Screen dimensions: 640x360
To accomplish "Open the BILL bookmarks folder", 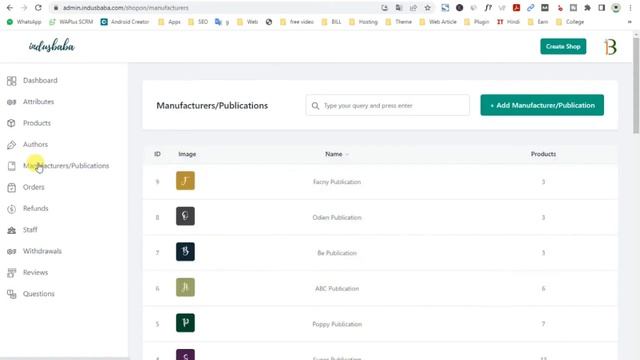I will 331,22.
